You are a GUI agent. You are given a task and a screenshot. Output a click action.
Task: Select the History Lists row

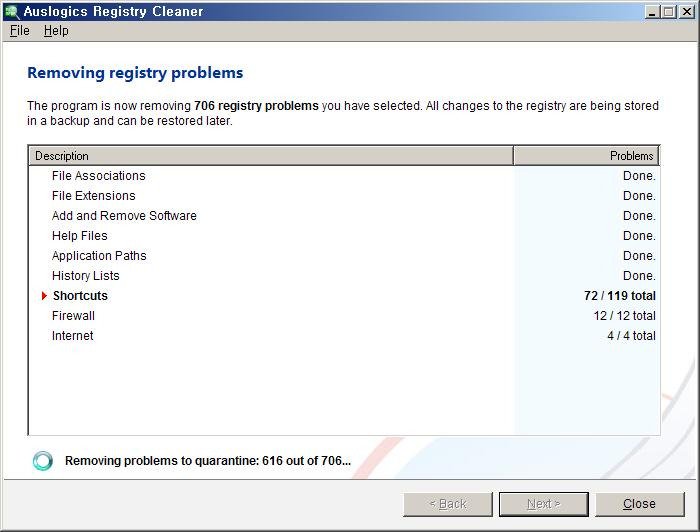click(344, 276)
